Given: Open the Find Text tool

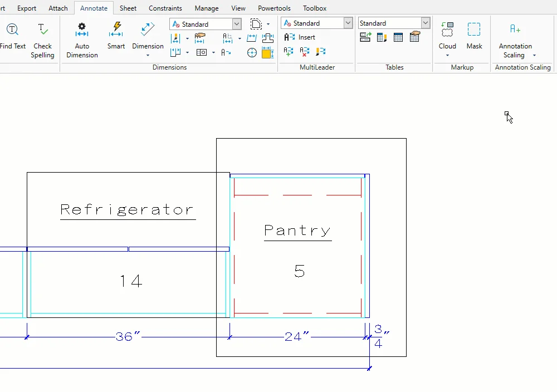Looking at the screenshot, I should coord(12,36).
